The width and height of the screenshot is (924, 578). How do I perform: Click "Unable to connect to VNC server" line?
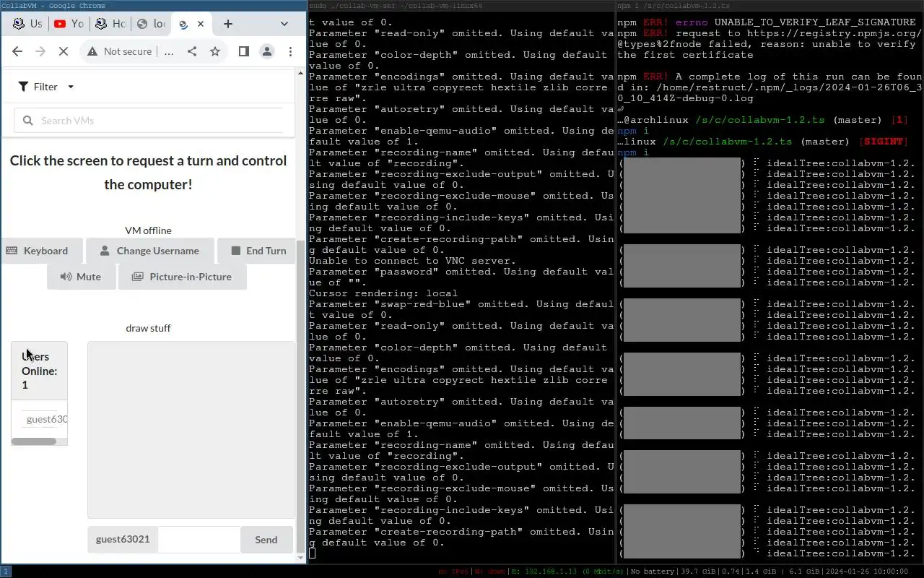click(412, 261)
